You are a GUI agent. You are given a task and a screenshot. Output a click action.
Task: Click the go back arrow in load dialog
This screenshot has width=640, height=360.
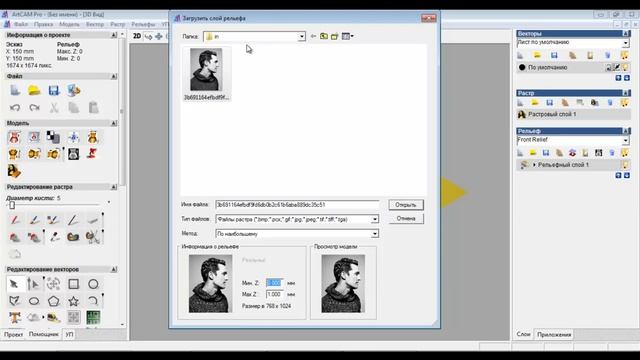[x=313, y=36]
